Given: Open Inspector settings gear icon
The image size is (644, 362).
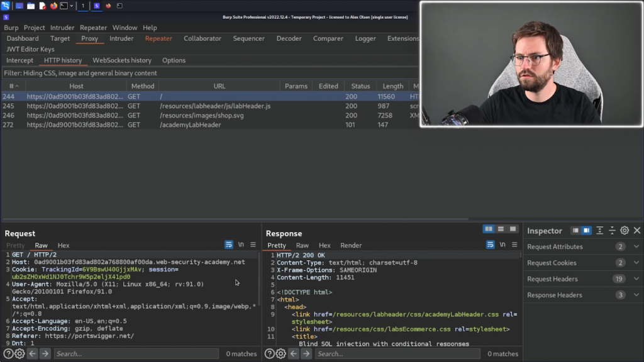Looking at the screenshot, I should [625, 231].
